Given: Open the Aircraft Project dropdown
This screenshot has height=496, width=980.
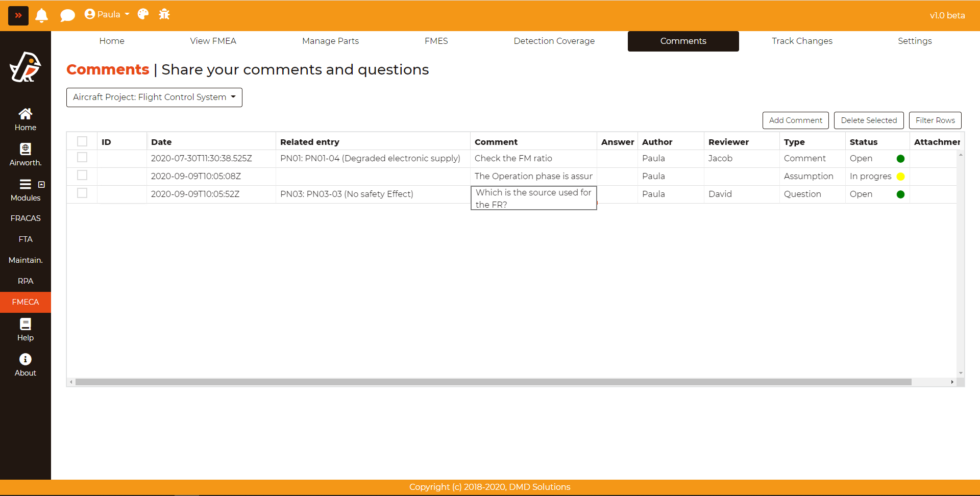Looking at the screenshot, I should 154,97.
